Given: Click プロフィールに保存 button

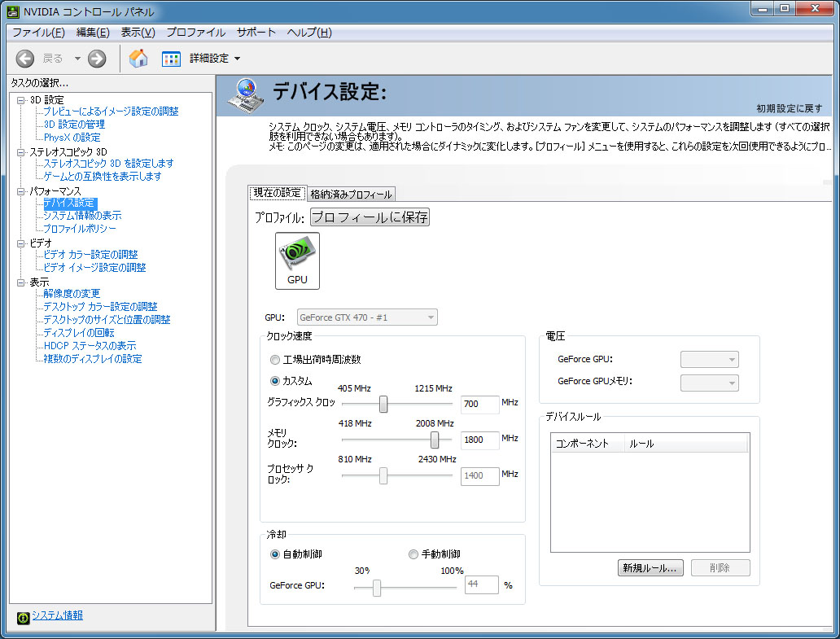Looking at the screenshot, I should pyautogui.click(x=370, y=217).
